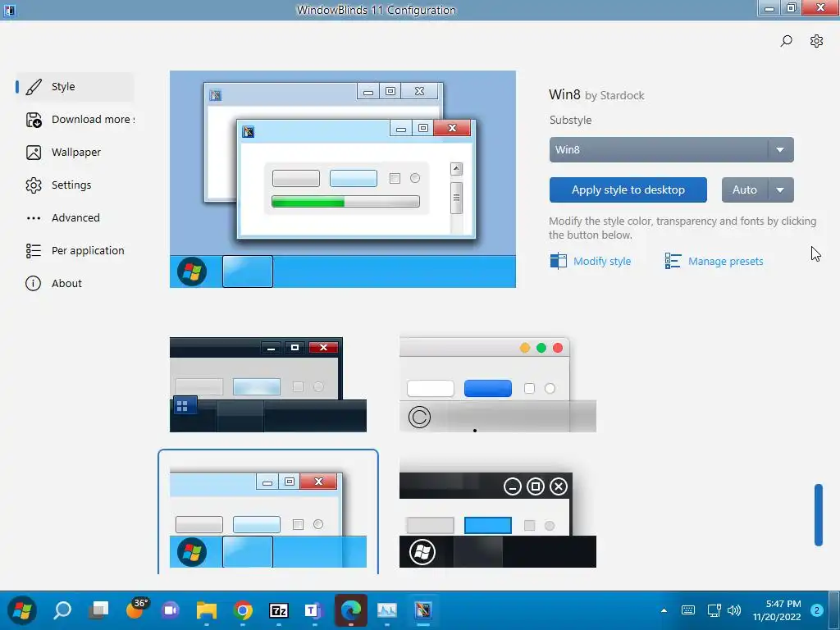Show hidden system tray icons
This screenshot has height=630, width=840.
pyautogui.click(x=664, y=610)
